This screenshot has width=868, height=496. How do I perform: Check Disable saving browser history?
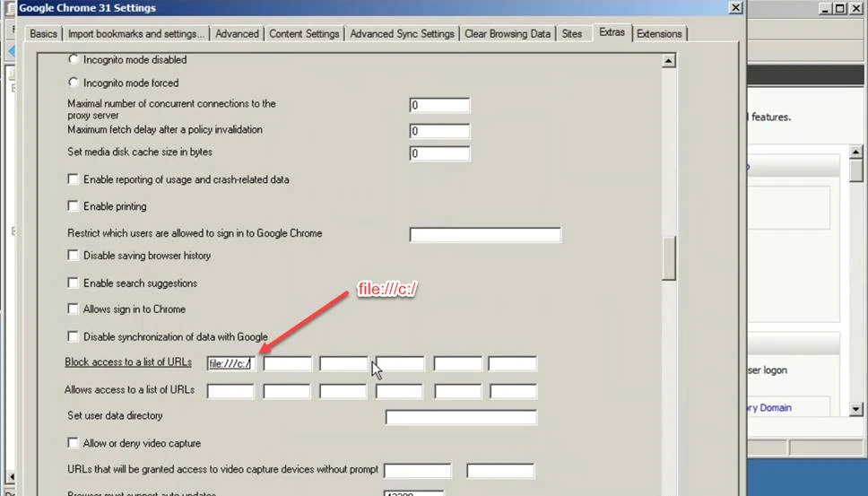(74, 256)
